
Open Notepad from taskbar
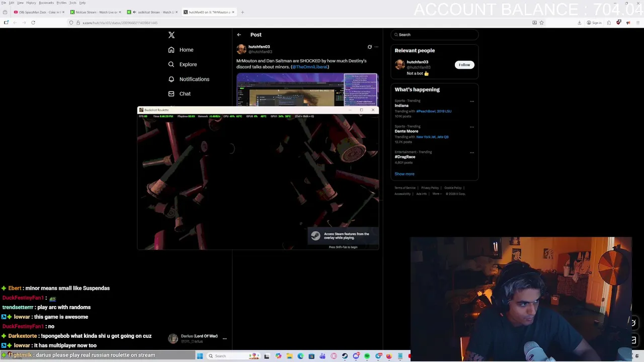point(400,356)
